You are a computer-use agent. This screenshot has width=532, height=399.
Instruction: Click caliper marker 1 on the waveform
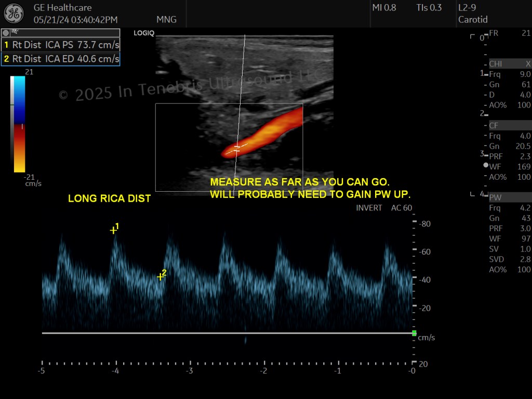coord(113,230)
